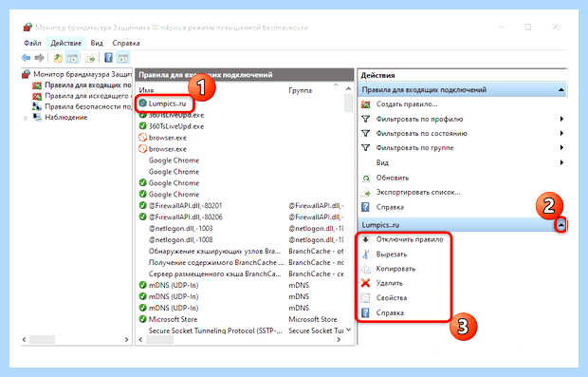588x377 pixels.
Task: Click the funnel icon of Фильтровать по группе
Action: [366, 147]
